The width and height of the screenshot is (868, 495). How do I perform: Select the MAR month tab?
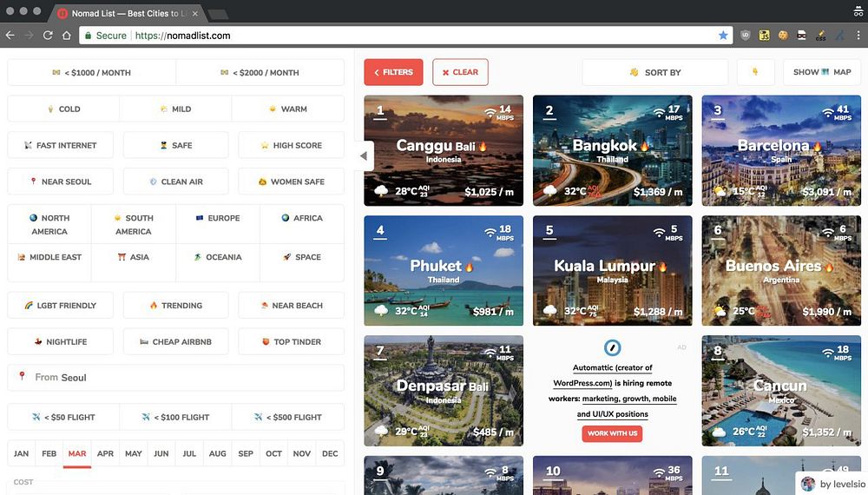(77, 453)
